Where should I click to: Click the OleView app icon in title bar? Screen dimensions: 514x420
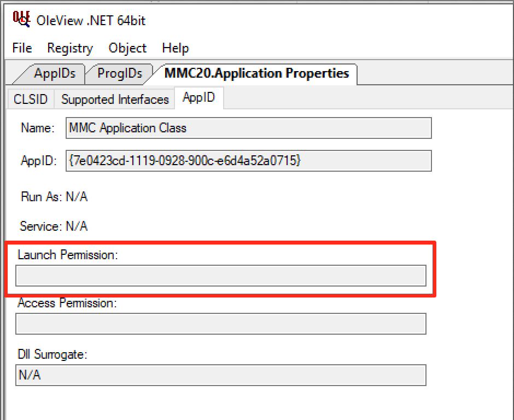point(21,19)
